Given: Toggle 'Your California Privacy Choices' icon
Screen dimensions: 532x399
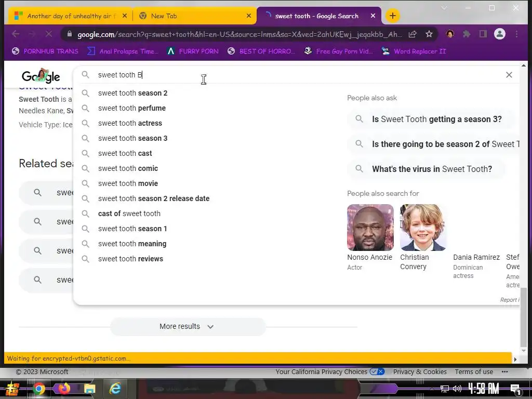Looking at the screenshot, I should point(377,371).
